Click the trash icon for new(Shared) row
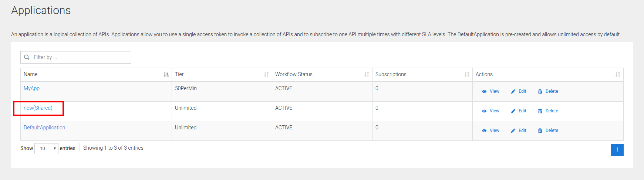This screenshot has width=644, height=180. tap(540, 111)
